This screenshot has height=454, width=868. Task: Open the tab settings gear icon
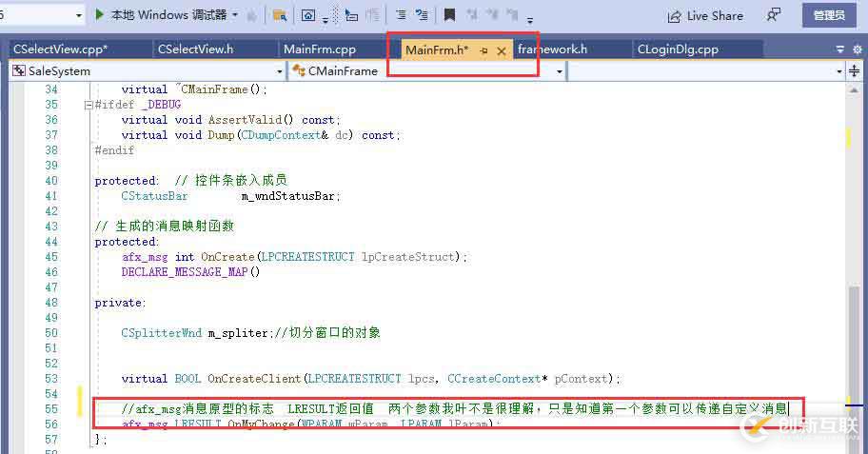pos(857,49)
